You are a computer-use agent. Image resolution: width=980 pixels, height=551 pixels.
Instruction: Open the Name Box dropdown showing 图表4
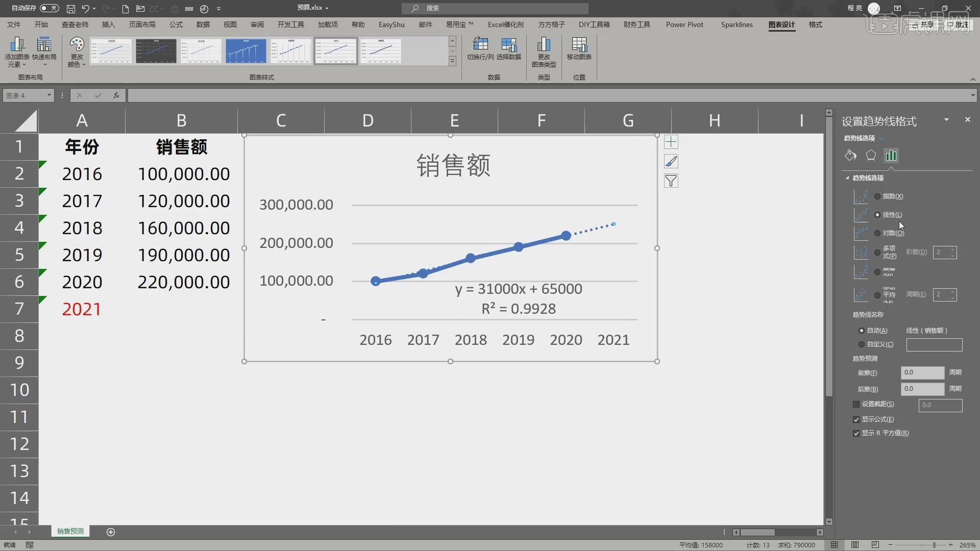[49, 95]
